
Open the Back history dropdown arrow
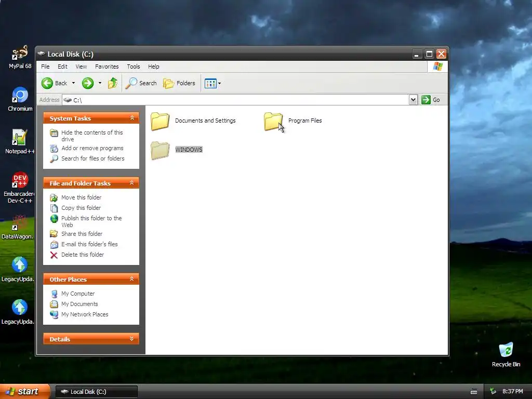tap(73, 83)
